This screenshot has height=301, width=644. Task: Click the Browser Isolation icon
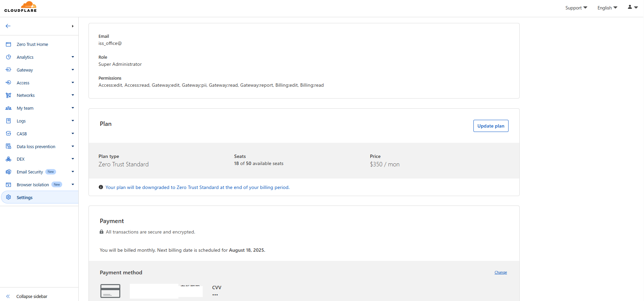point(8,185)
